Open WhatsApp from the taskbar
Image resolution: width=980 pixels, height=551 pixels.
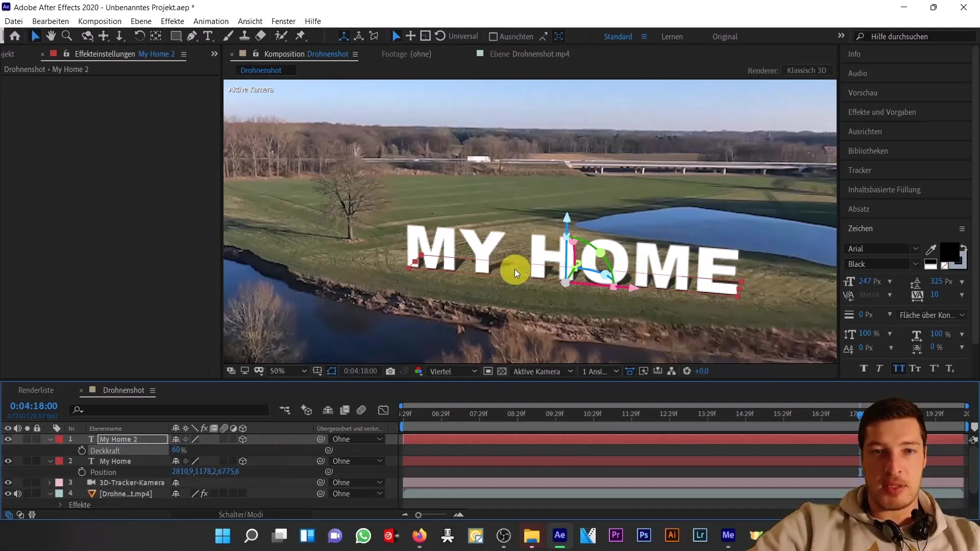click(x=363, y=536)
